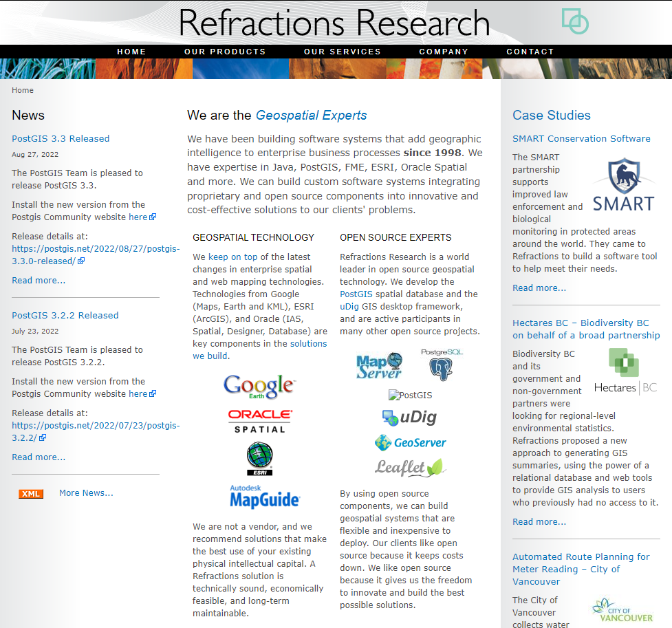Click the PostgreSQL elephant logo
The image size is (672, 628).
[x=442, y=365]
